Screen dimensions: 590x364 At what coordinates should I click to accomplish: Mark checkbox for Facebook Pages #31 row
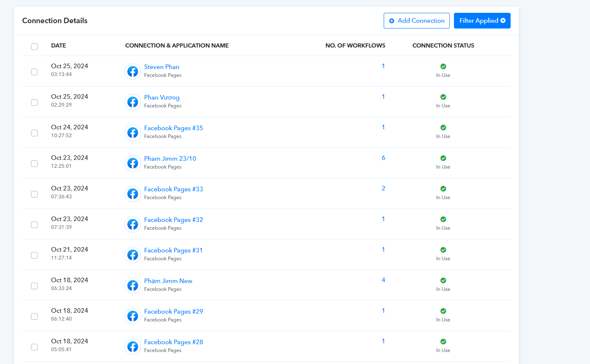[x=34, y=255]
